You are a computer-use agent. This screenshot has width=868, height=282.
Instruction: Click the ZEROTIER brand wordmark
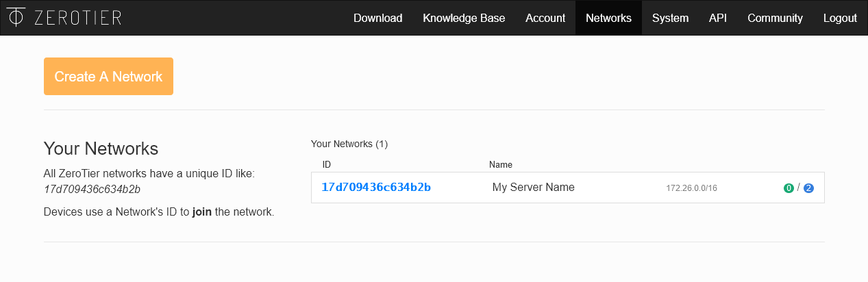click(x=78, y=18)
